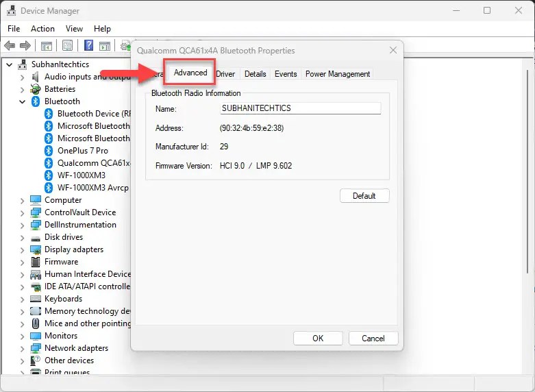535x392 pixels.
Task: Click the address value 90:32:4b:59:e2:38
Action: click(252, 127)
